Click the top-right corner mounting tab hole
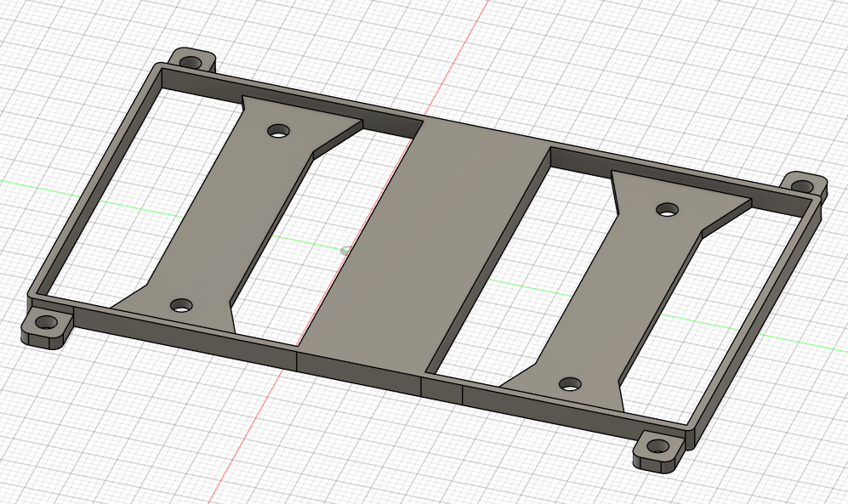 coord(803,186)
